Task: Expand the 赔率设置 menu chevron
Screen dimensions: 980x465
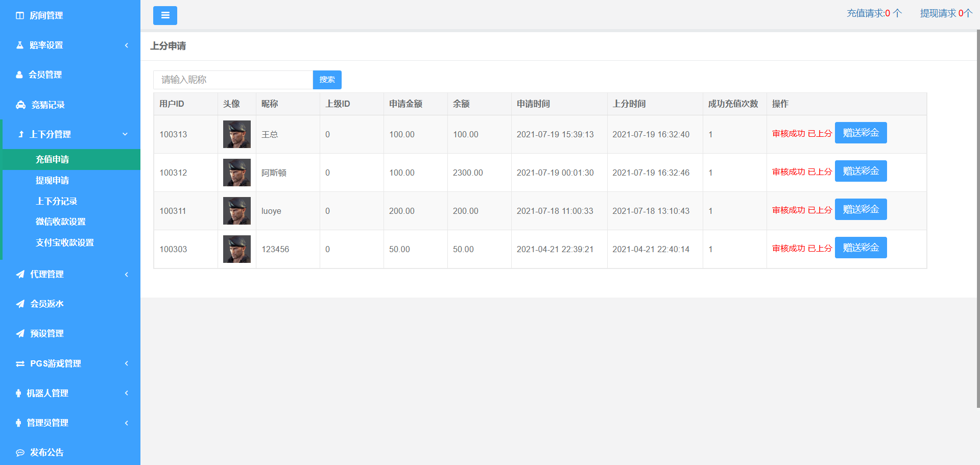Action: click(x=126, y=45)
